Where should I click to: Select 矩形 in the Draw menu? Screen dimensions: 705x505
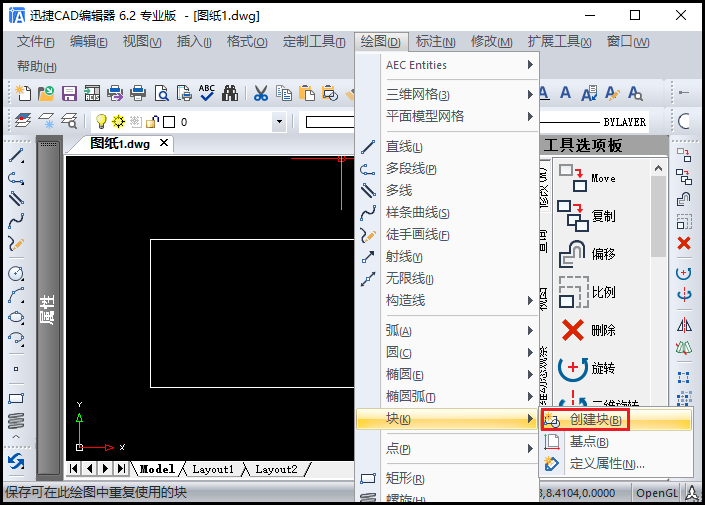point(448,478)
